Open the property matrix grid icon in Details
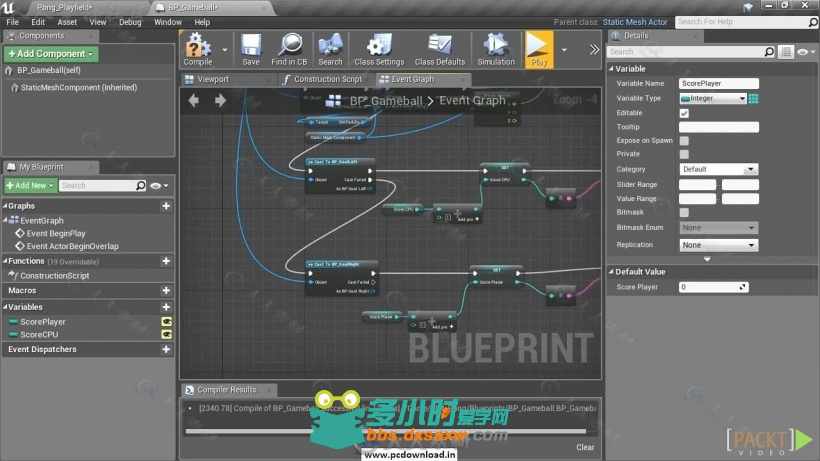The width and height of the screenshot is (820, 461). [785, 52]
